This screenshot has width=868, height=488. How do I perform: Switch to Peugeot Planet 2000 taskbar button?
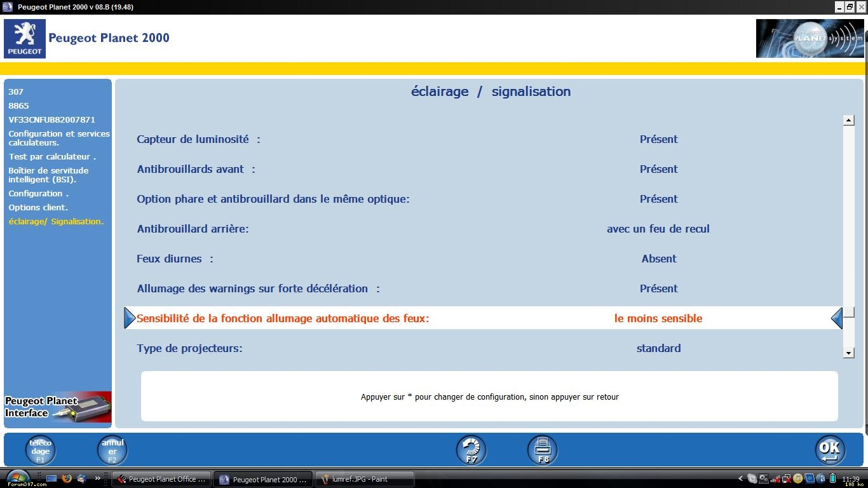click(x=263, y=479)
